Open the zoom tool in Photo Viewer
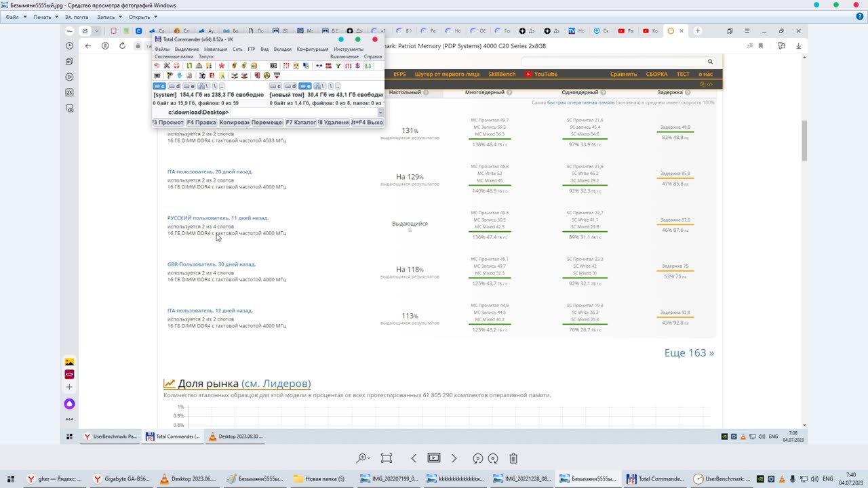The width and height of the screenshot is (868, 488). click(x=363, y=458)
